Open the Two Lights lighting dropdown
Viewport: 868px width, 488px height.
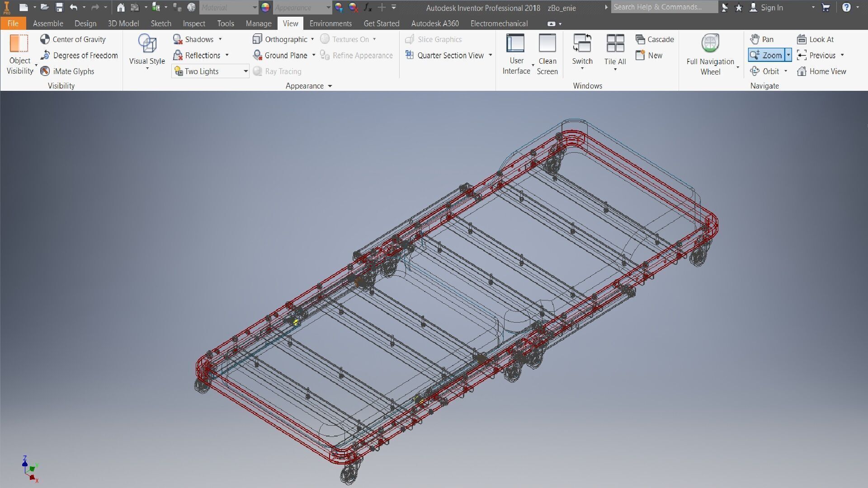tap(245, 71)
